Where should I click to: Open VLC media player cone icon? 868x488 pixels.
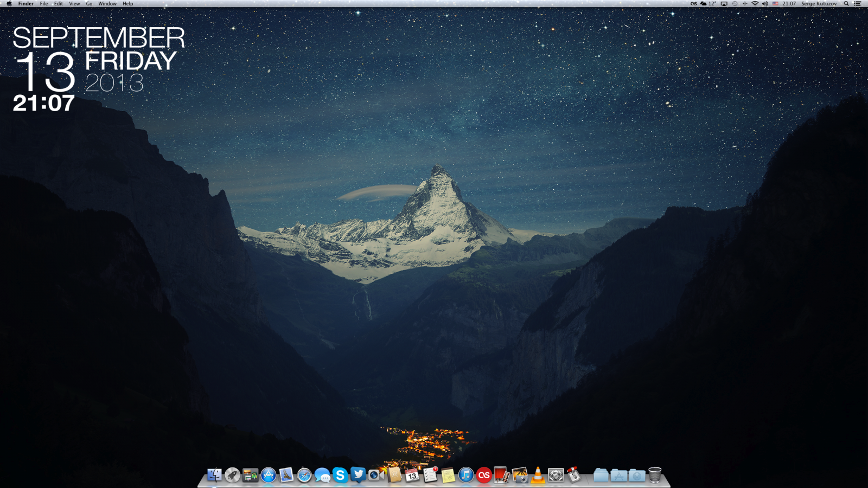coord(538,476)
